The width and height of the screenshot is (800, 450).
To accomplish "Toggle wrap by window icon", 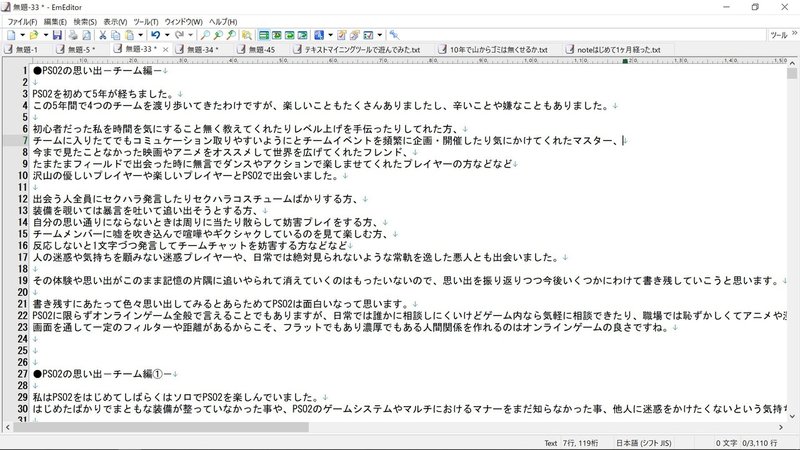I will pyautogui.click(x=290, y=35).
